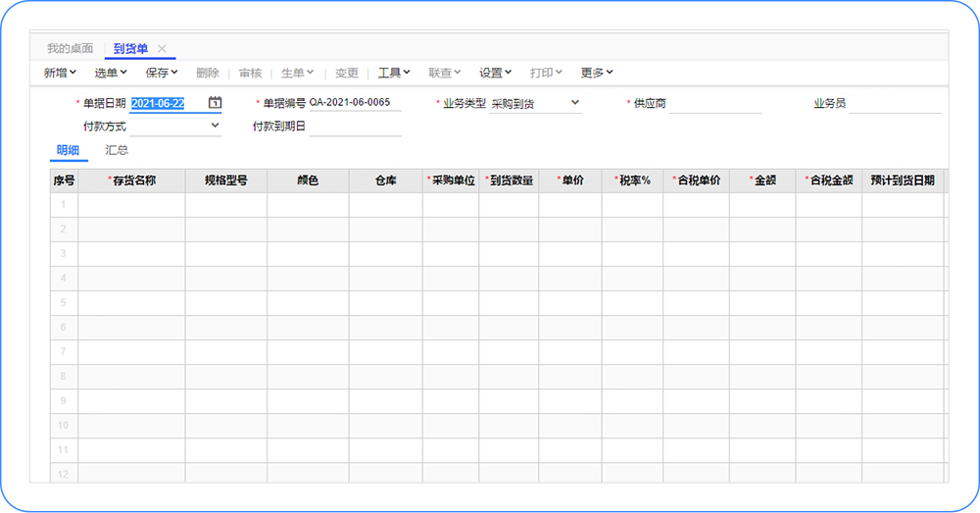Switch to the 汇总 tab
This screenshot has height=513, width=980.
point(117,150)
